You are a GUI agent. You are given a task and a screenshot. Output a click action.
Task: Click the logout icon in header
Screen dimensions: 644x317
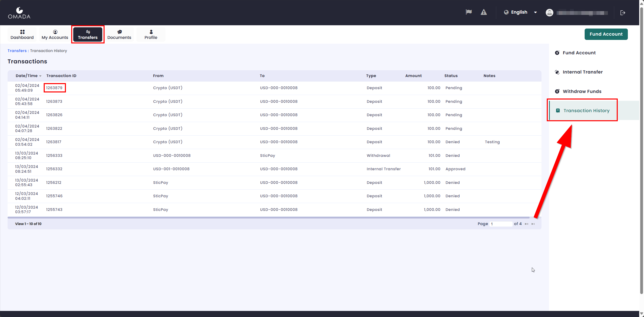pyautogui.click(x=623, y=13)
